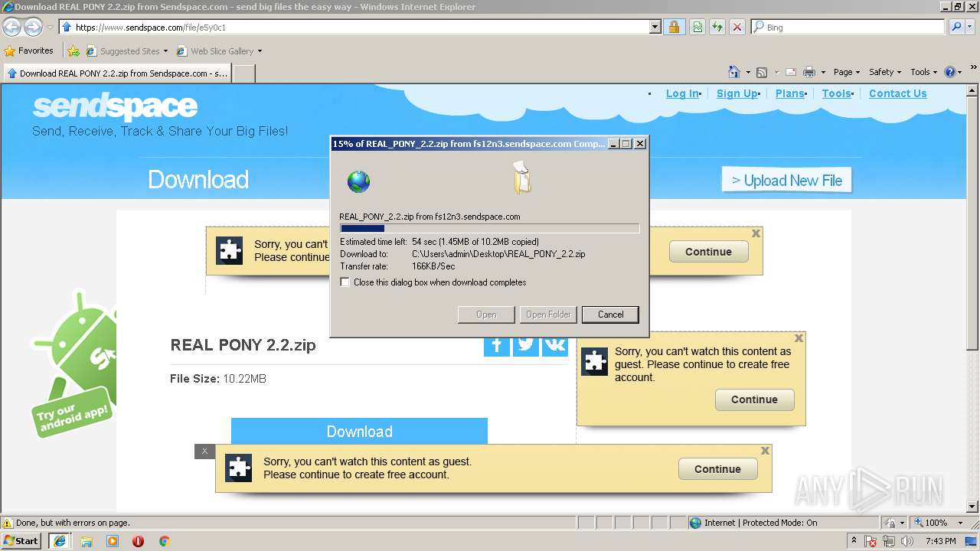980x551 pixels.
Task: Click the Plans link
Action: pyautogui.click(x=789, y=93)
